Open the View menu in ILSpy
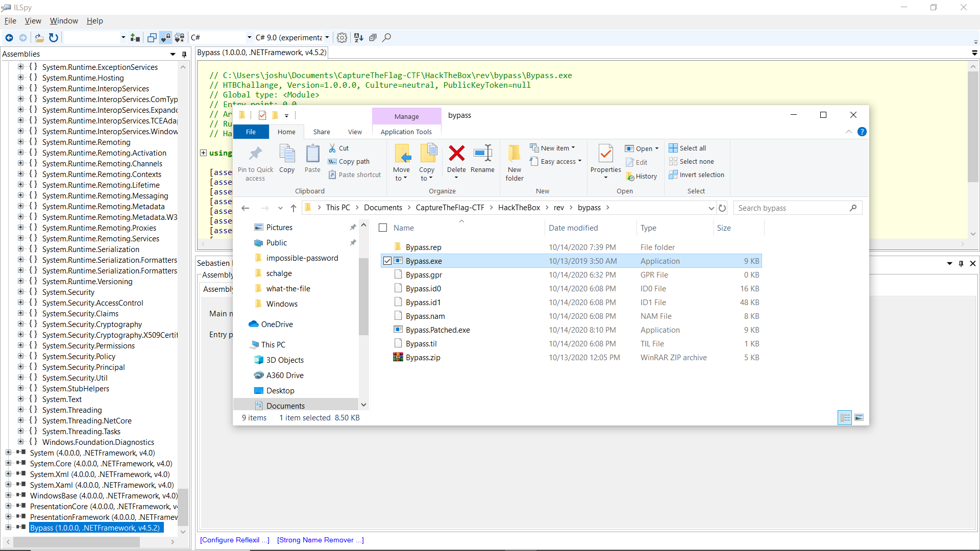Viewport: 980px width, 551px height. (x=33, y=21)
